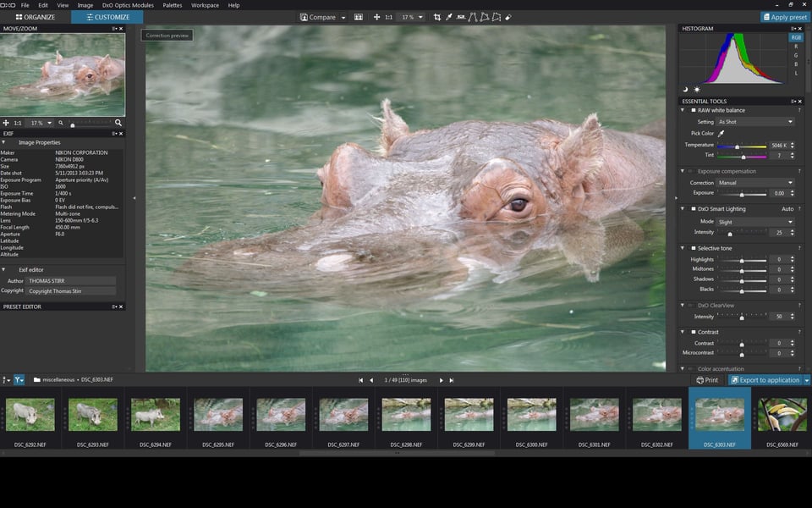Show only R channel in histogram
The image size is (812, 508).
click(x=796, y=47)
